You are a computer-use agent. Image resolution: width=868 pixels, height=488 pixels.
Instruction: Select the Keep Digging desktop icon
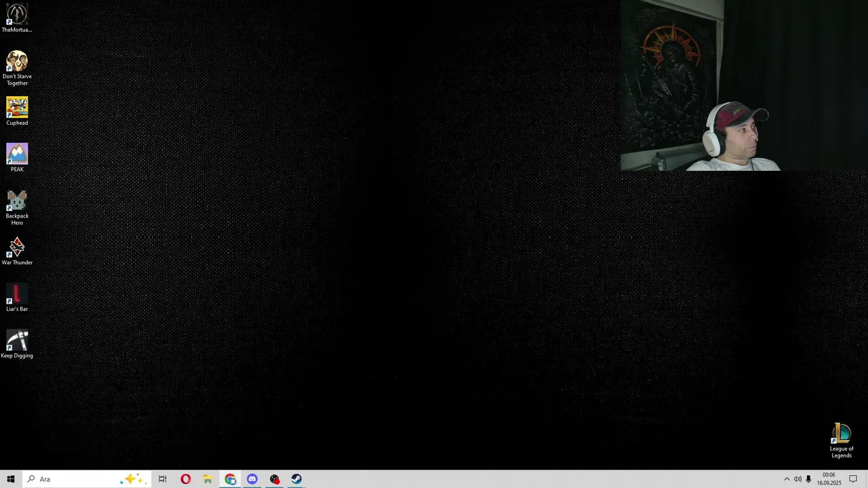tap(17, 344)
